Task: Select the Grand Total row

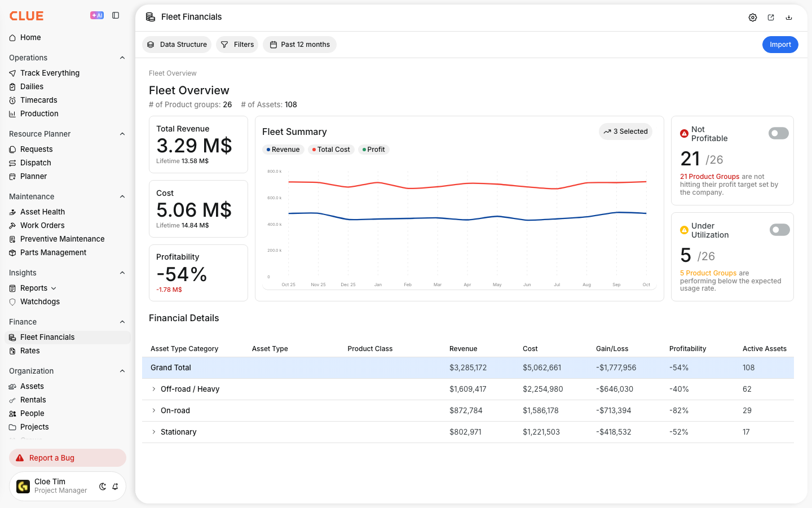Action: click(x=468, y=367)
